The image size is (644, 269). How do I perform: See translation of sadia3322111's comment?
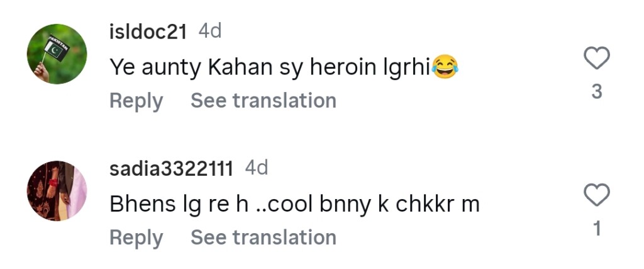pos(263,238)
